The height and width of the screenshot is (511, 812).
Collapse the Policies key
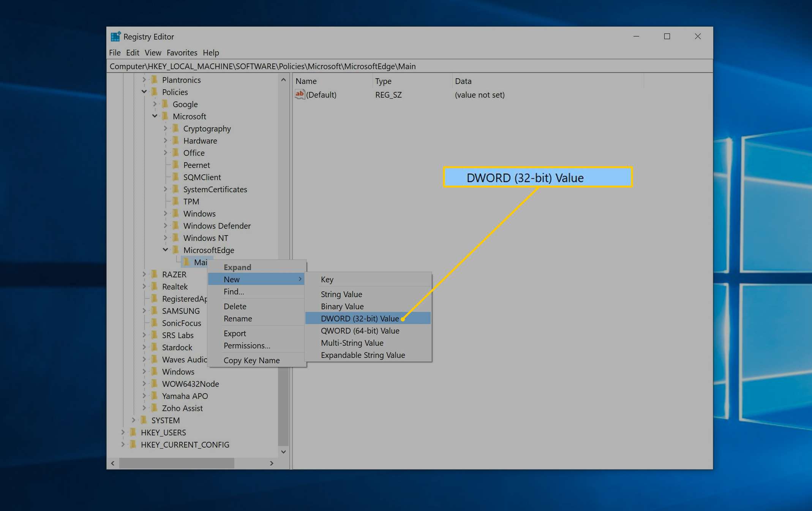pos(144,92)
